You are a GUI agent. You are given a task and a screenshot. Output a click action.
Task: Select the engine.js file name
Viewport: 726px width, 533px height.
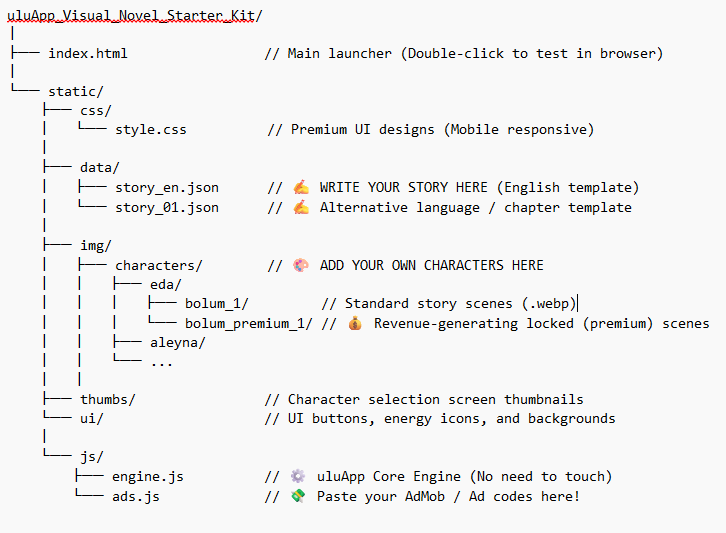coord(148,477)
